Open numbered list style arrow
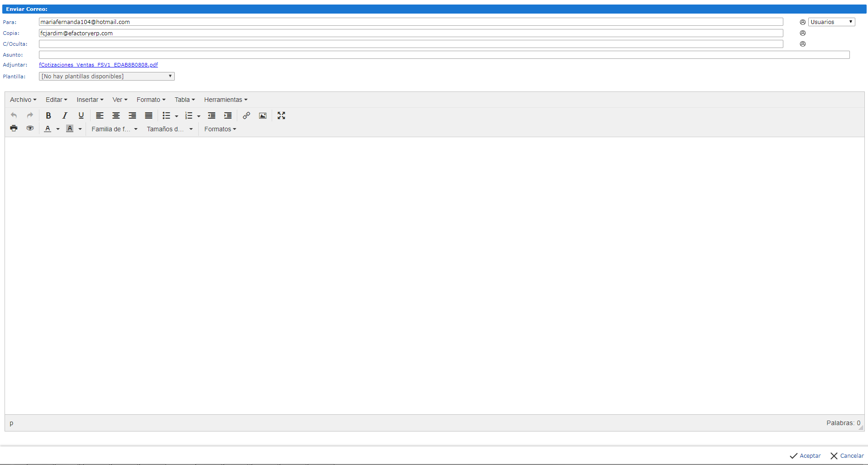This screenshot has width=868, height=465. tap(199, 116)
